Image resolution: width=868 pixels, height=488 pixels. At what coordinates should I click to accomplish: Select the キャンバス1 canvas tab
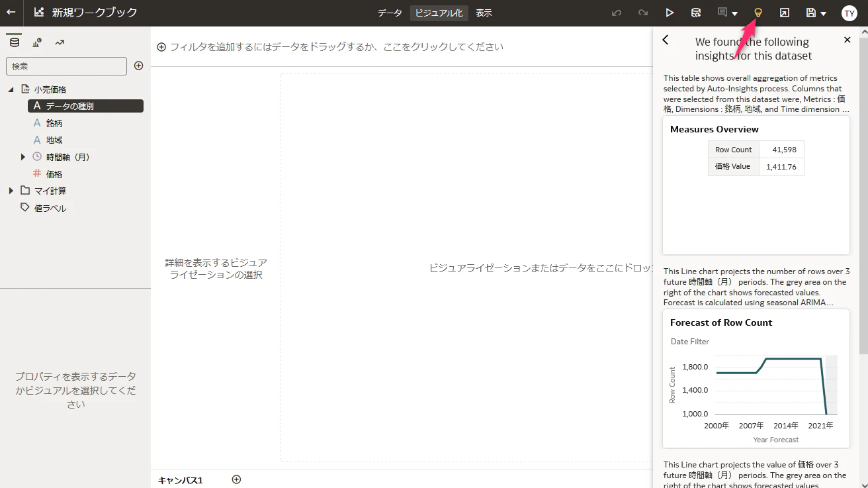pyautogui.click(x=180, y=480)
